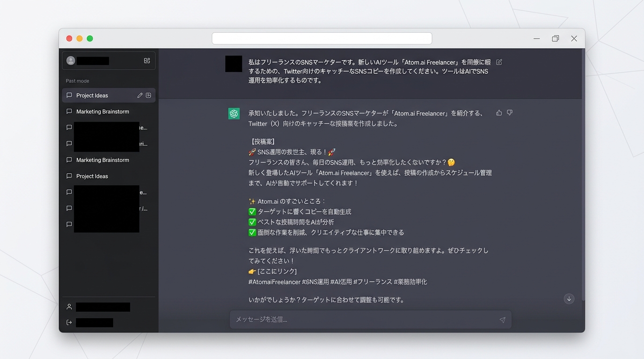The height and width of the screenshot is (359, 644).
Task: Click the pencil rename icon on Project Ideas
Action: [139, 95]
